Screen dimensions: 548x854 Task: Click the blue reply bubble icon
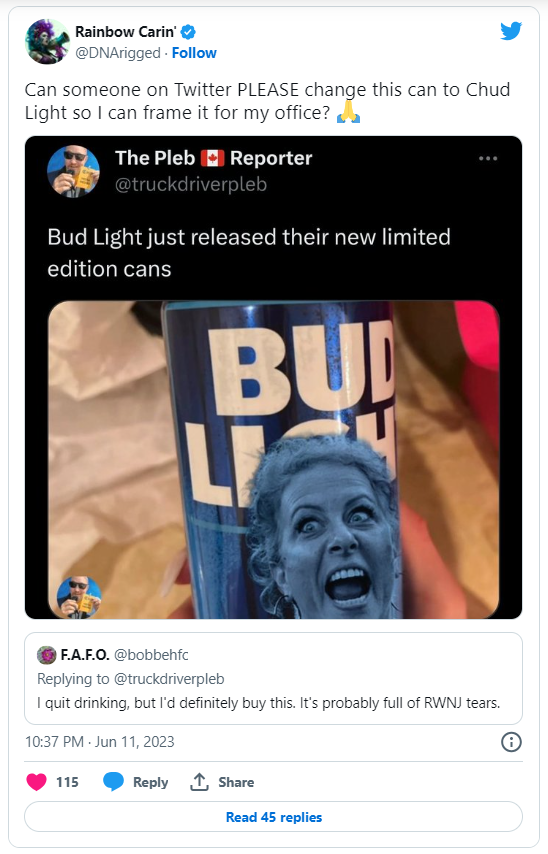[x=113, y=782]
